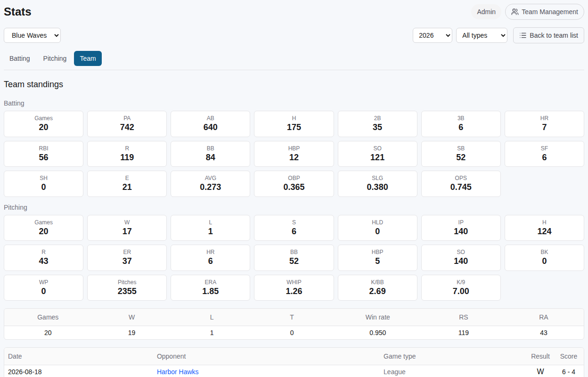Image resolution: width=588 pixels, height=377 pixels.
Task: Select the batting AB value 640
Action: click(x=211, y=127)
